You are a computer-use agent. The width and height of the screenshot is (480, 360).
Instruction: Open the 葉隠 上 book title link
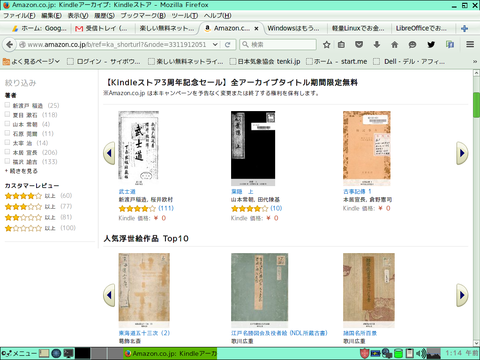tap(242, 192)
